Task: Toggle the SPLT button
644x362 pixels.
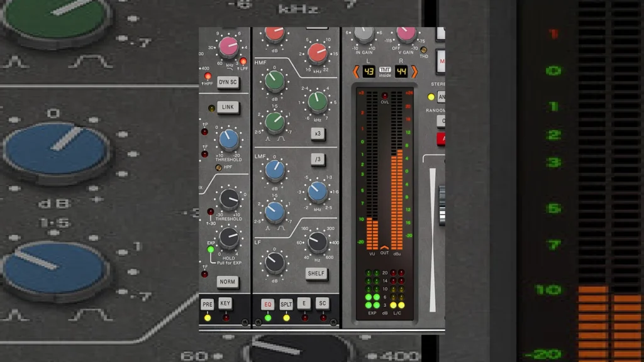Action: [x=286, y=305]
